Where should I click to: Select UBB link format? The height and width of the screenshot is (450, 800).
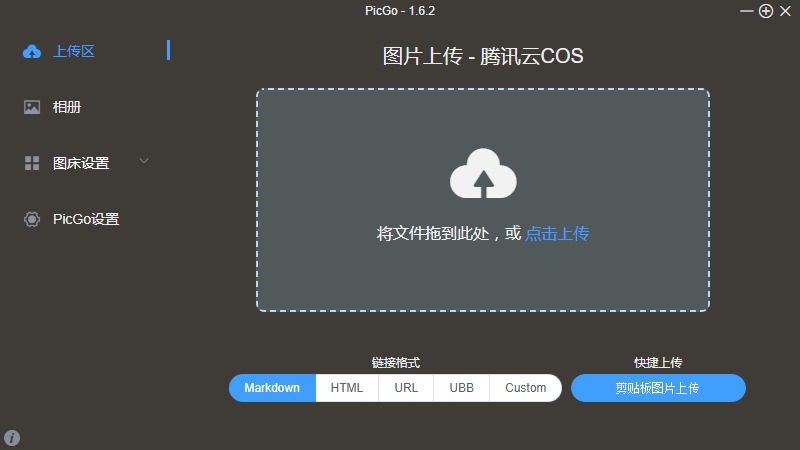461,388
